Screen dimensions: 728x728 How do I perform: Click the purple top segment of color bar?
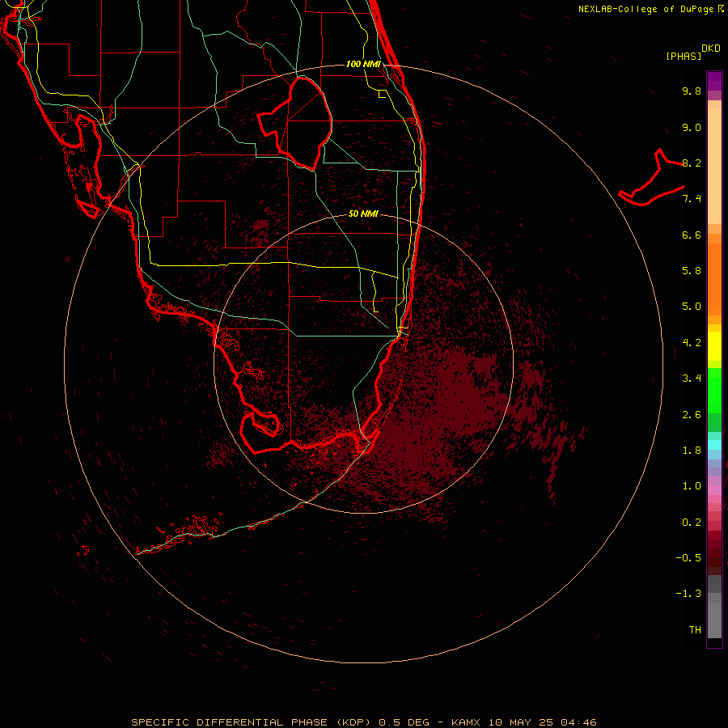coord(714,81)
